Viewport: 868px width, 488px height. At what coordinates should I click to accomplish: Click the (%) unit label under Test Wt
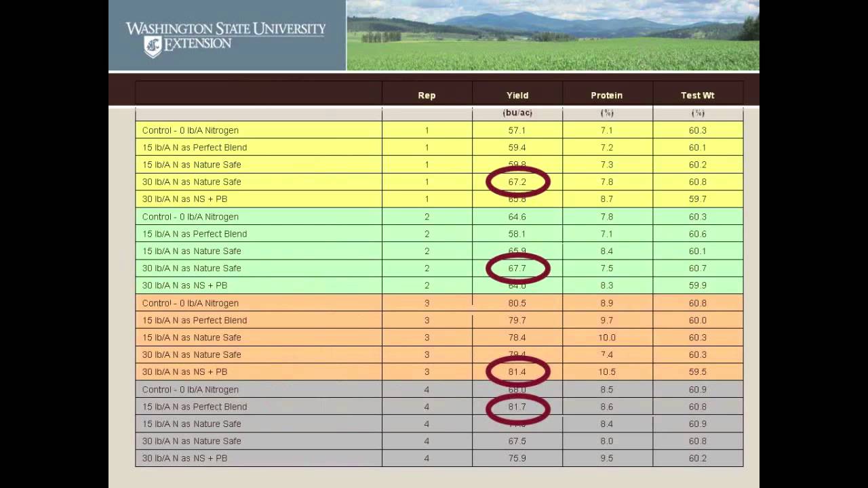point(698,113)
